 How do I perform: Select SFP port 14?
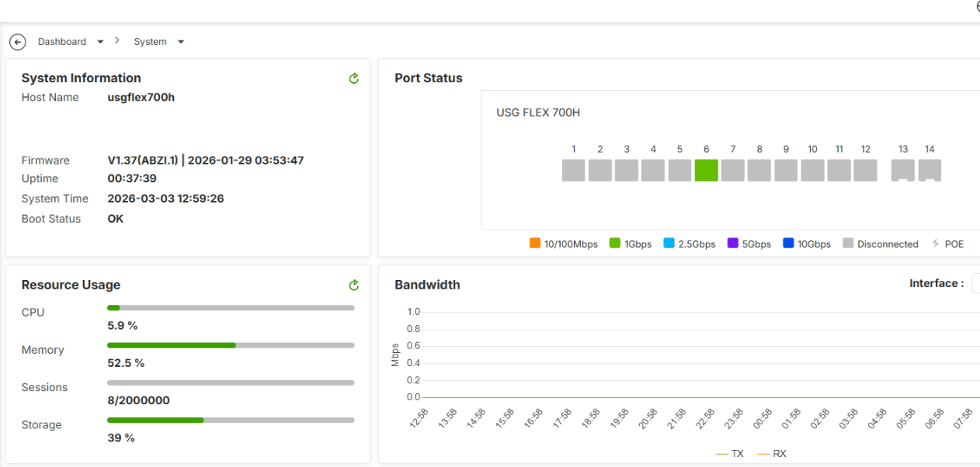click(930, 171)
